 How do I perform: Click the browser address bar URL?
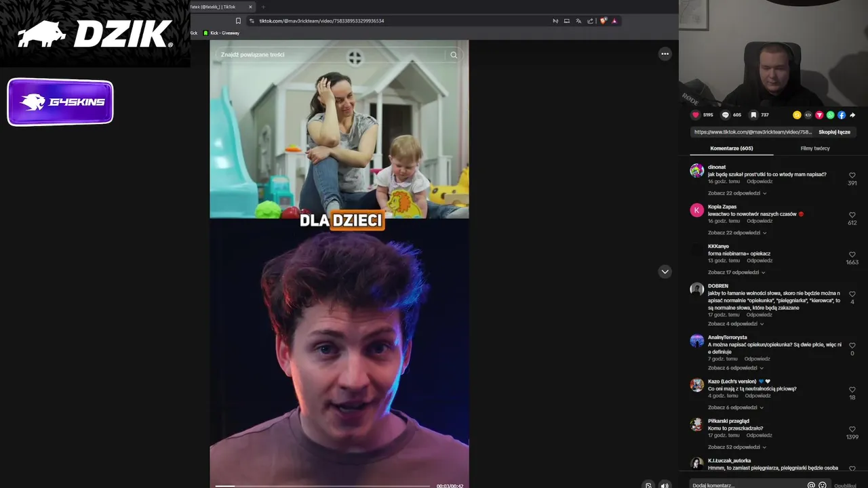coord(321,21)
